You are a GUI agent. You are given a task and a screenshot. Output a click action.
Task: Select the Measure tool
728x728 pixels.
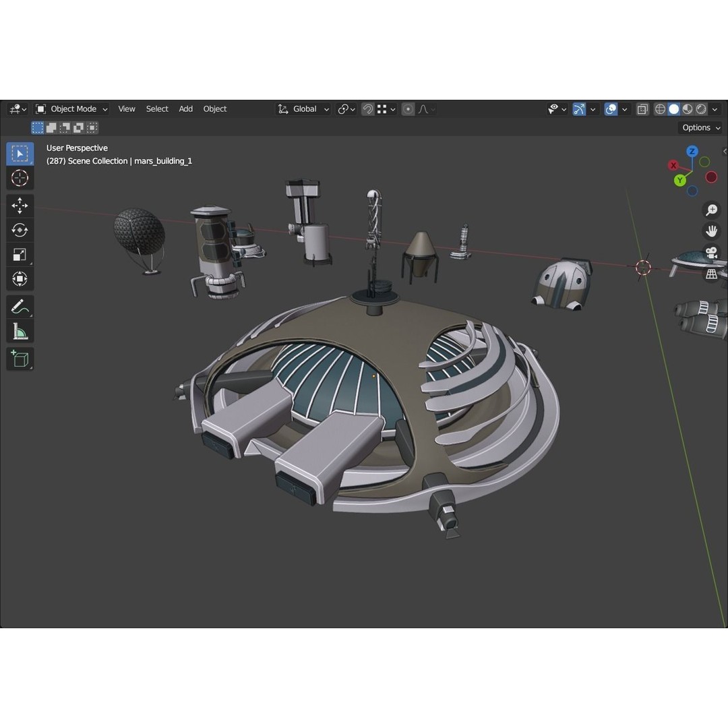pyautogui.click(x=20, y=330)
